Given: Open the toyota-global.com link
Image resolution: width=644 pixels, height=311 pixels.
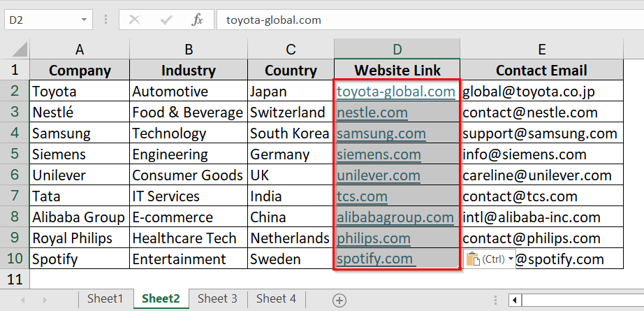Looking at the screenshot, I should click(396, 92).
